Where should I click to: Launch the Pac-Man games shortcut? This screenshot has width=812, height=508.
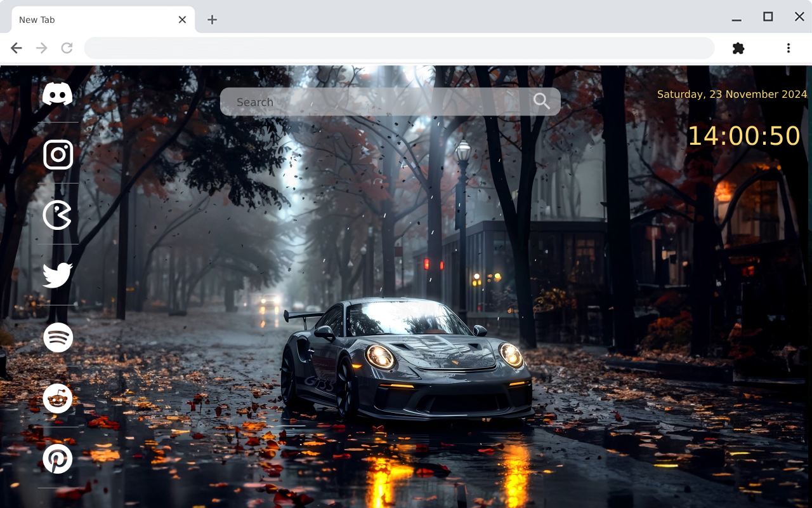pyautogui.click(x=58, y=214)
